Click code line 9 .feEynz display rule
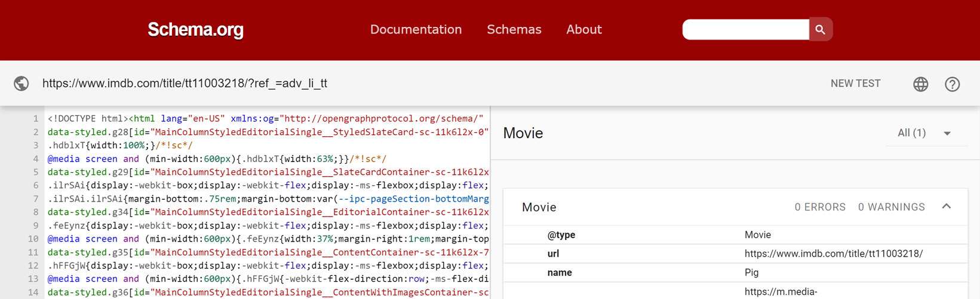The height and width of the screenshot is (299, 980). coord(268,225)
